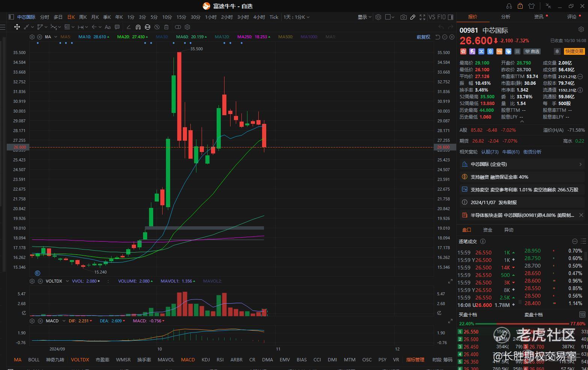
Task: Select the crosshair move cursor tool
Action: 17,27
